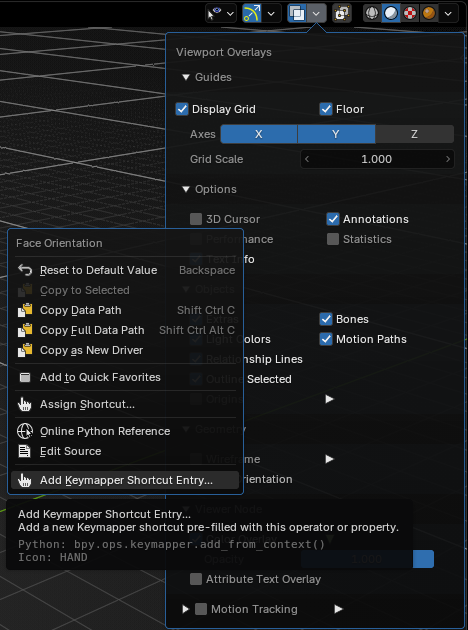Image resolution: width=468 pixels, height=630 pixels.
Task: Choose Reset to Default Value
Action: click(125, 270)
